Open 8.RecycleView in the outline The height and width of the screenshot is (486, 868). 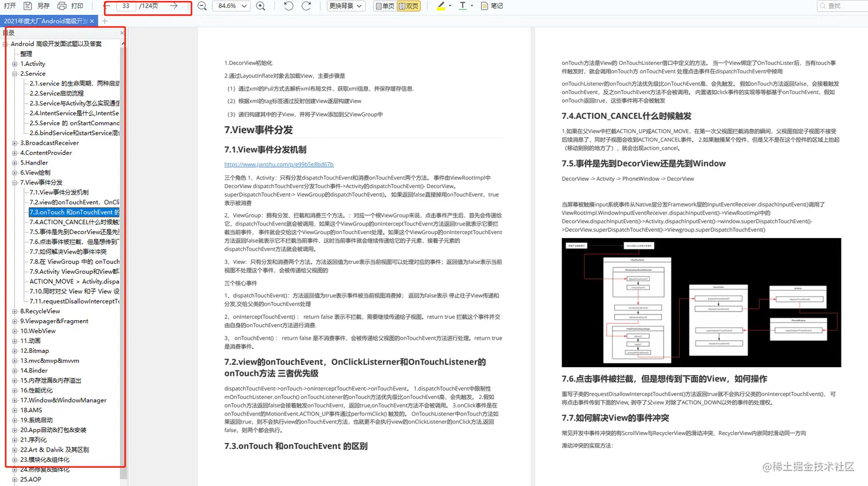pyautogui.click(x=40, y=311)
